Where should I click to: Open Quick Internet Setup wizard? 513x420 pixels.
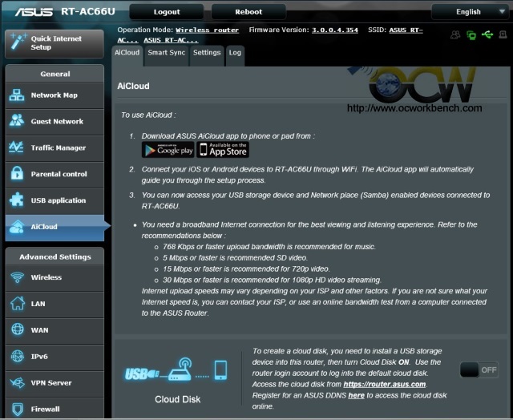(x=55, y=43)
